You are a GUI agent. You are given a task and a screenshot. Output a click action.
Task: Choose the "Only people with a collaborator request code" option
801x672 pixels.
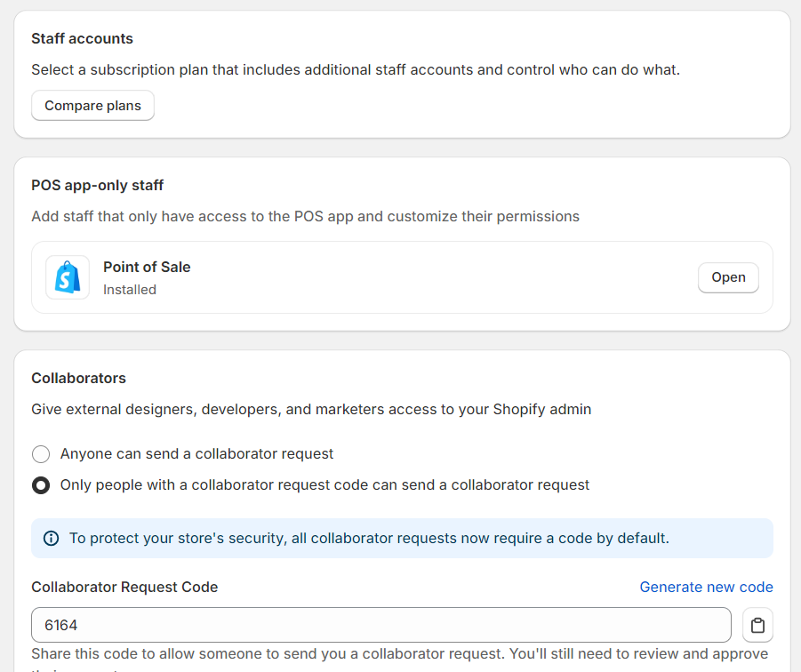click(41, 485)
